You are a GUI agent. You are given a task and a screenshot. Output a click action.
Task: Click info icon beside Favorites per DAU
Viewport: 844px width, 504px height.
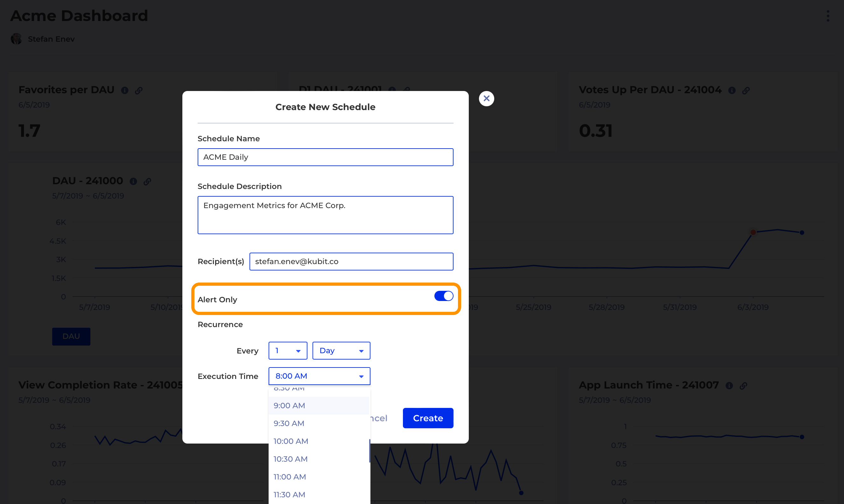click(125, 90)
